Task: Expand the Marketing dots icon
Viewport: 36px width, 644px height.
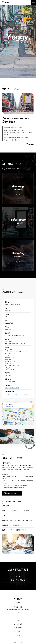Action: [18, 261]
